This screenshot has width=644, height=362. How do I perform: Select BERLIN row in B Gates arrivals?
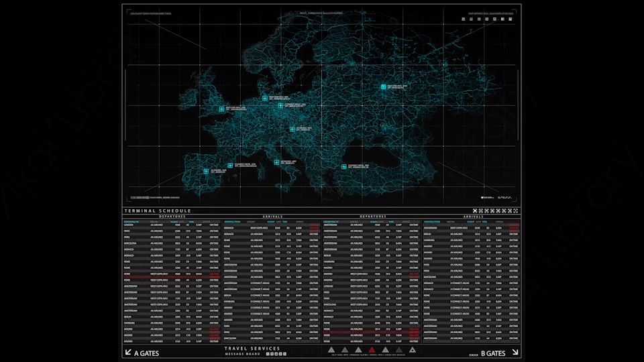tap(472, 234)
